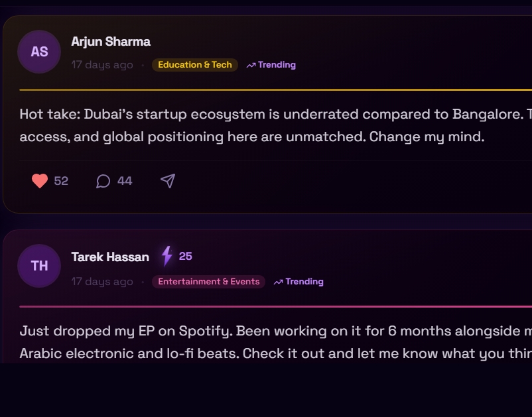The height and width of the screenshot is (417, 532).
Task: Filter by the Education & Tech tag
Action: tap(194, 65)
